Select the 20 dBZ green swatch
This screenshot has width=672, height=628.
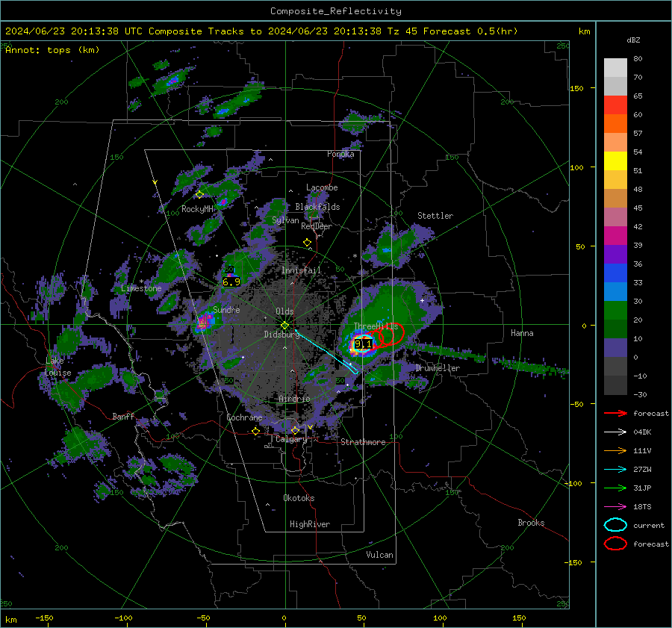615,329
